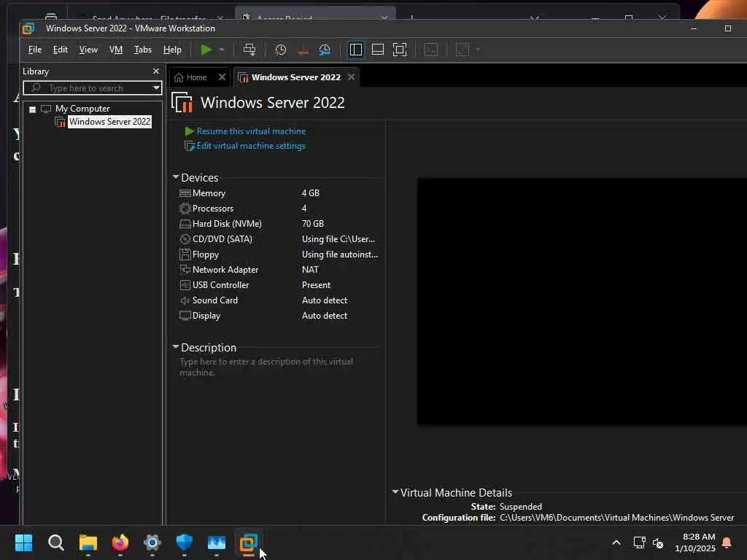The width and height of the screenshot is (747, 560).
Task: Open the notification bell icon
Action: tap(727, 542)
